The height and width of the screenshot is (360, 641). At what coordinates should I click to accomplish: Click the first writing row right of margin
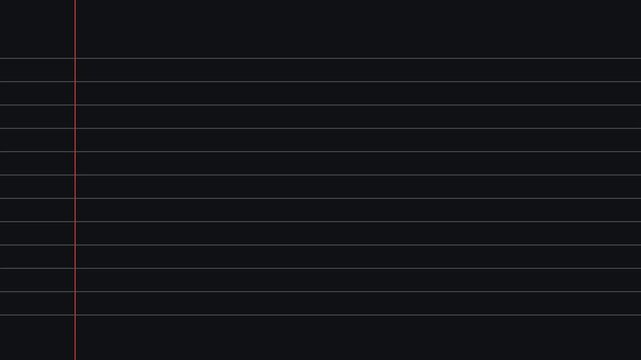(x=359, y=70)
